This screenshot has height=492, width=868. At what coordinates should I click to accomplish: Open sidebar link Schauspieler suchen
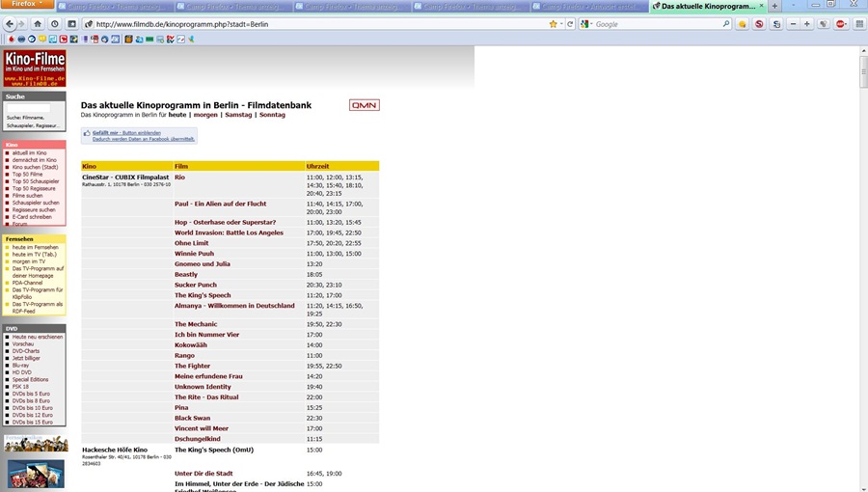pyautogui.click(x=36, y=204)
